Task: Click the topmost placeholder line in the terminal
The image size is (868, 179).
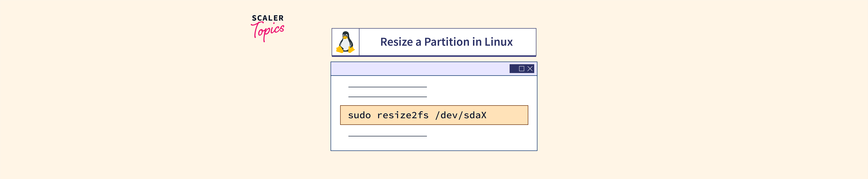Action: point(387,87)
